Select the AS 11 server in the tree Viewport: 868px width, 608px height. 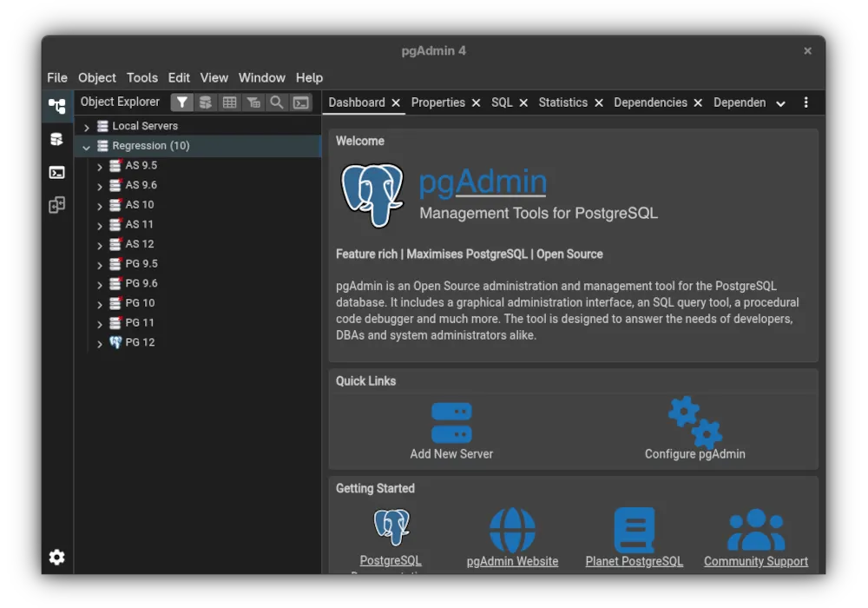tap(139, 224)
